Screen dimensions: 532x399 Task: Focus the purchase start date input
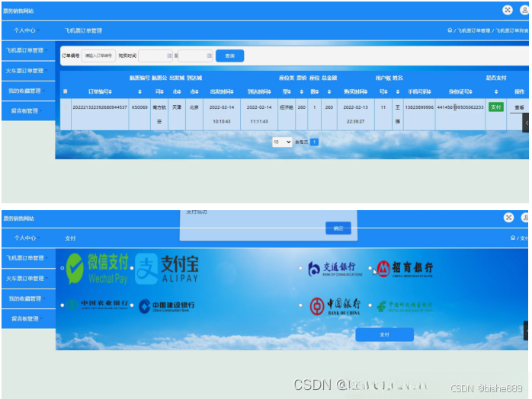coord(155,56)
